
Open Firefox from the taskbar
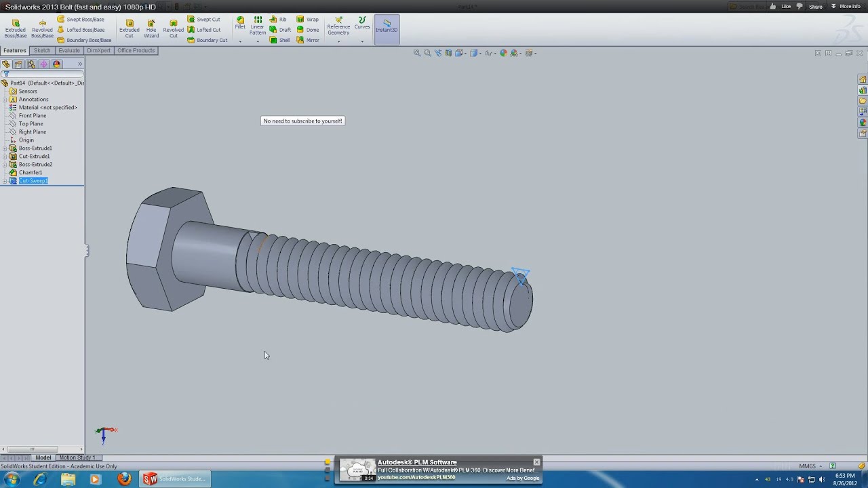(124, 479)
